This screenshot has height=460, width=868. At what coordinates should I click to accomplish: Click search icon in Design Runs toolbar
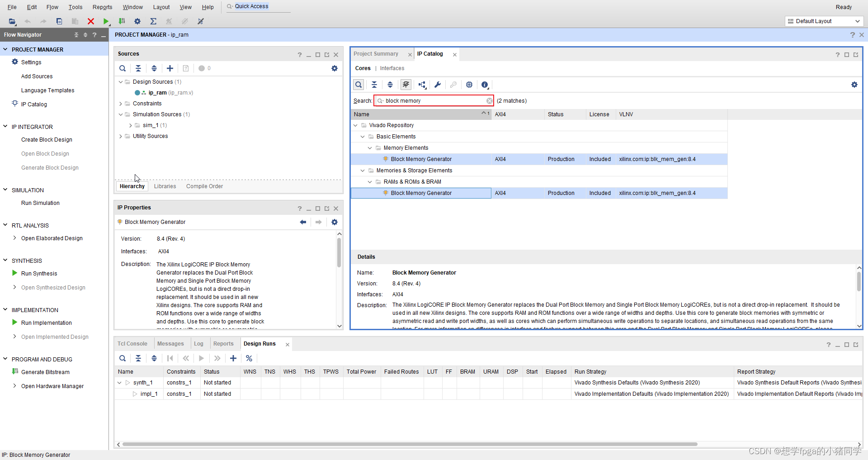pyautogui.click(x=123, y=358)
